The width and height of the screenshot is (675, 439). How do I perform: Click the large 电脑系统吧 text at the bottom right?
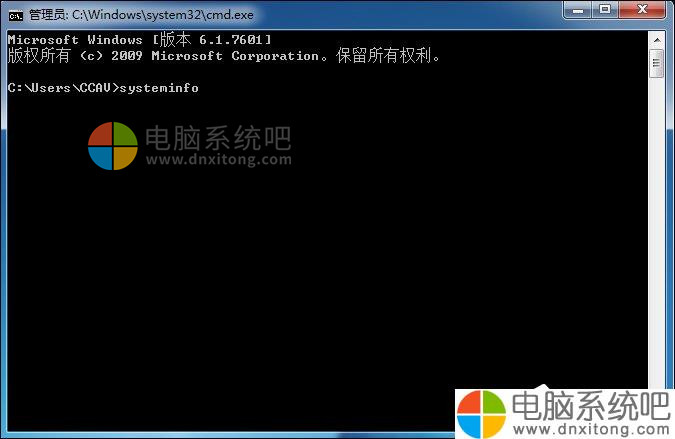[591, 406]
